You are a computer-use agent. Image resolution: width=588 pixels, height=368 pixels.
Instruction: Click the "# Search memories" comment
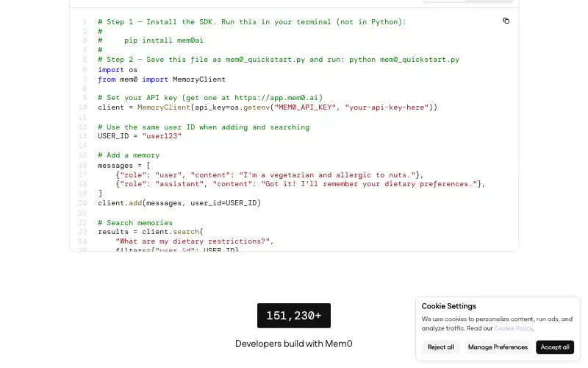[x=135, y=223]
